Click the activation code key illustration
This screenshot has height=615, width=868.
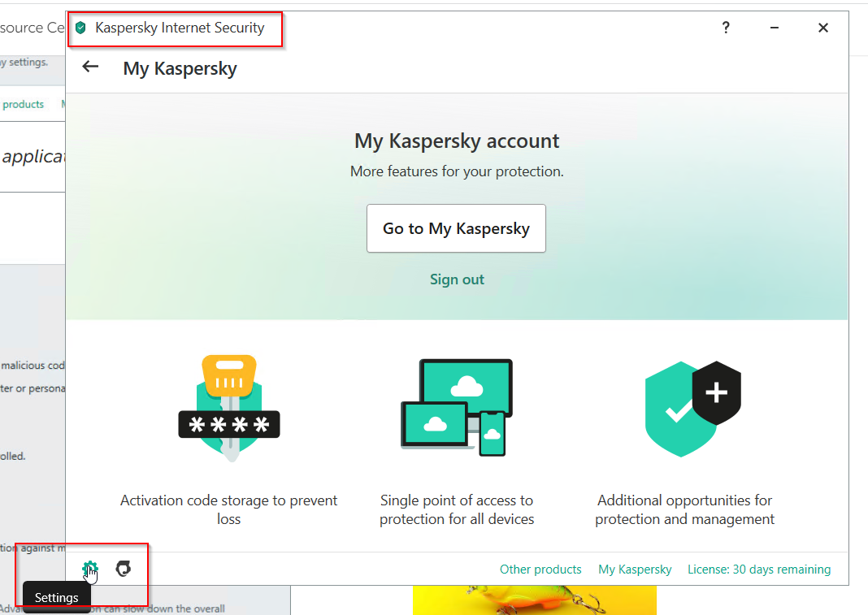(x=229, y=409)
